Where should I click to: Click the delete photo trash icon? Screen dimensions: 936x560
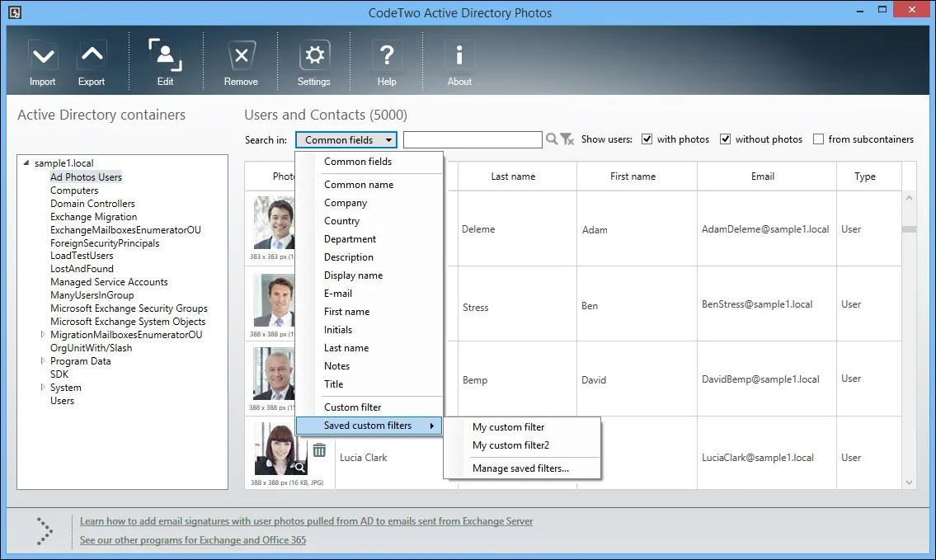coord(319,450)
